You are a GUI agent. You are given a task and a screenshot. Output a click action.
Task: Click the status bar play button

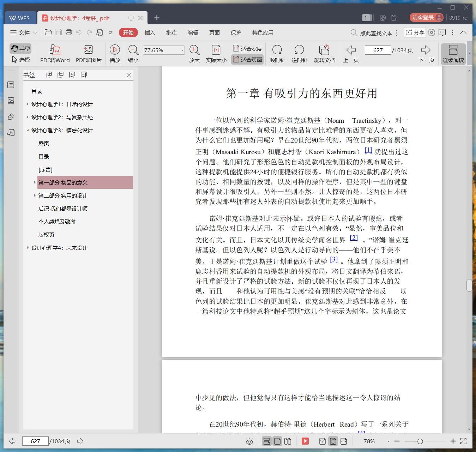(305, 441)
